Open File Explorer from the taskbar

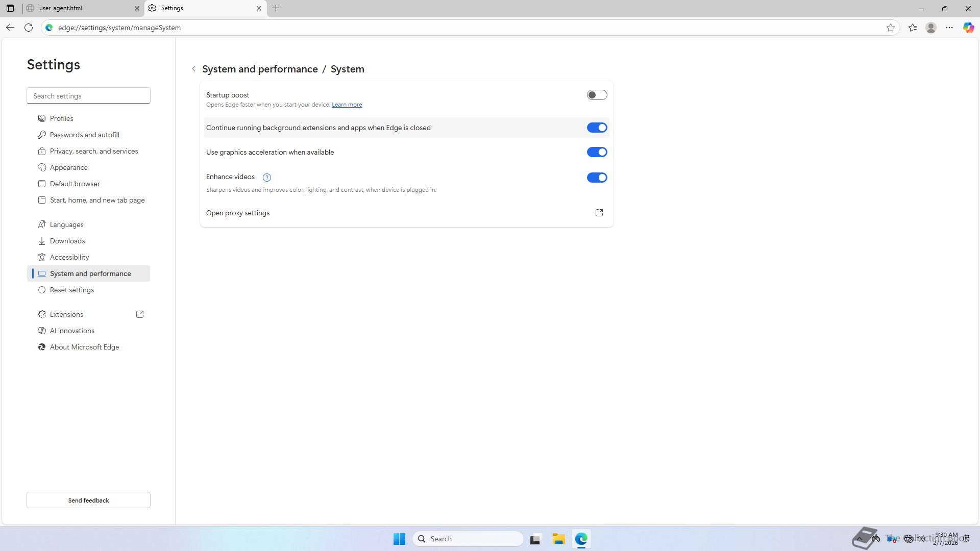click(558, 539)
